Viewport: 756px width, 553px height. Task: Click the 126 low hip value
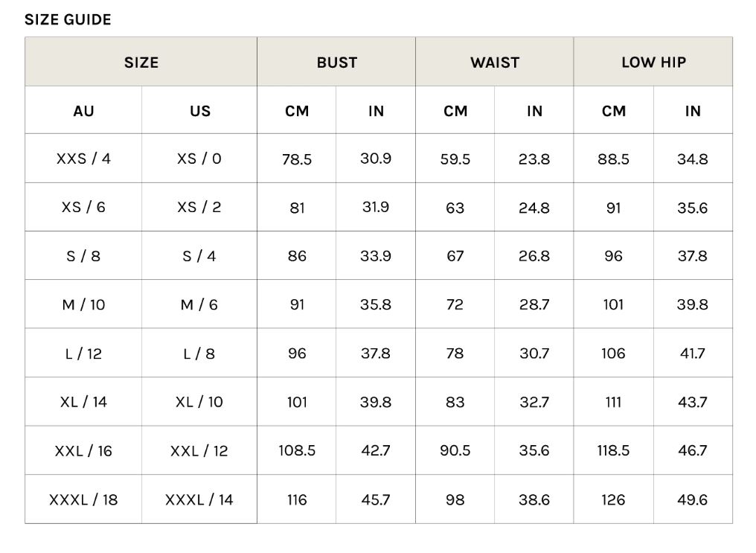pyautogui.click(x=613, y=499)
